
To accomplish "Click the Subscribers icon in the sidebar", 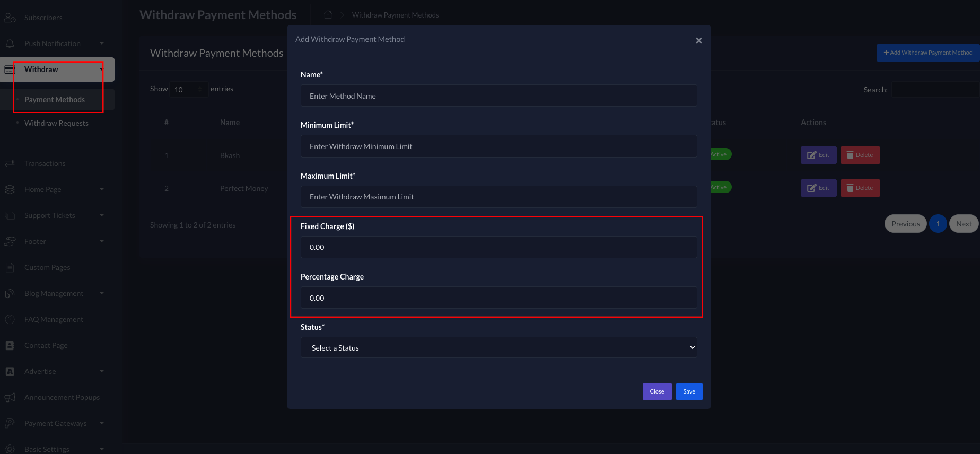I will coord(10,18).
